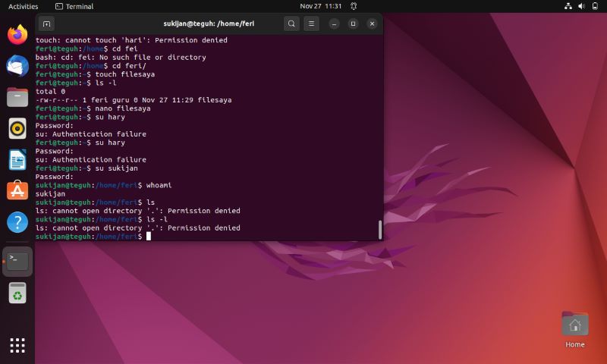Viewport: 607px width, 364px height.
Task: Click the '-rw-r--r-- 1 feri guru' listing line
Action: [x=134, y=100]
